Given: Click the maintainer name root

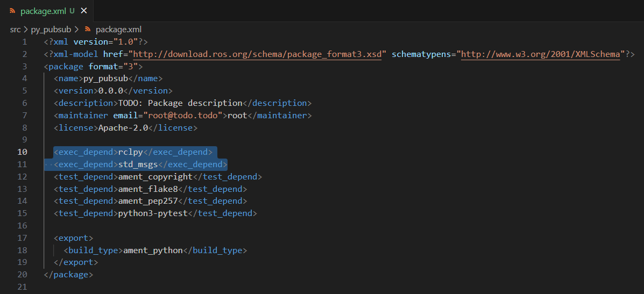Looking at the screenshot, I should tap(237, 115).
